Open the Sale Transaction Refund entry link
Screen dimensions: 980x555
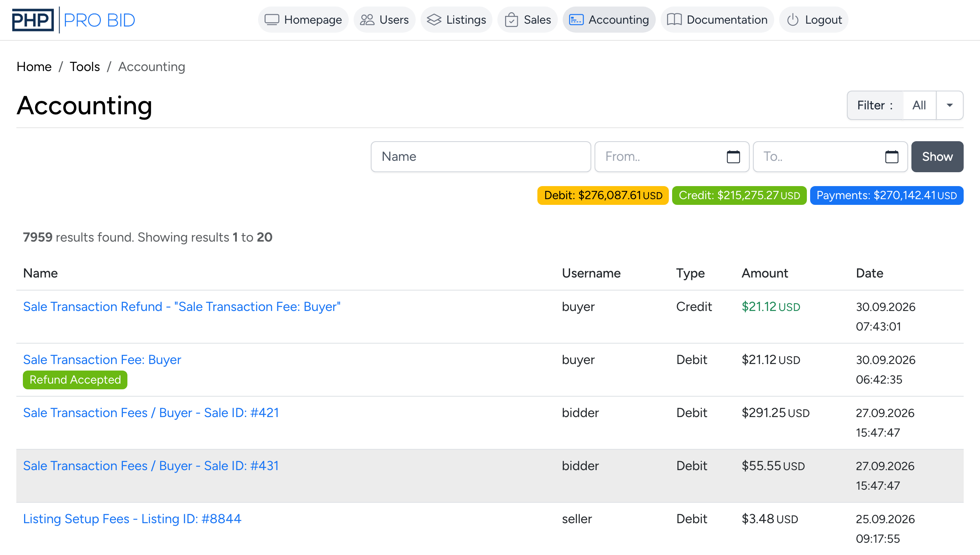(182, 306)
